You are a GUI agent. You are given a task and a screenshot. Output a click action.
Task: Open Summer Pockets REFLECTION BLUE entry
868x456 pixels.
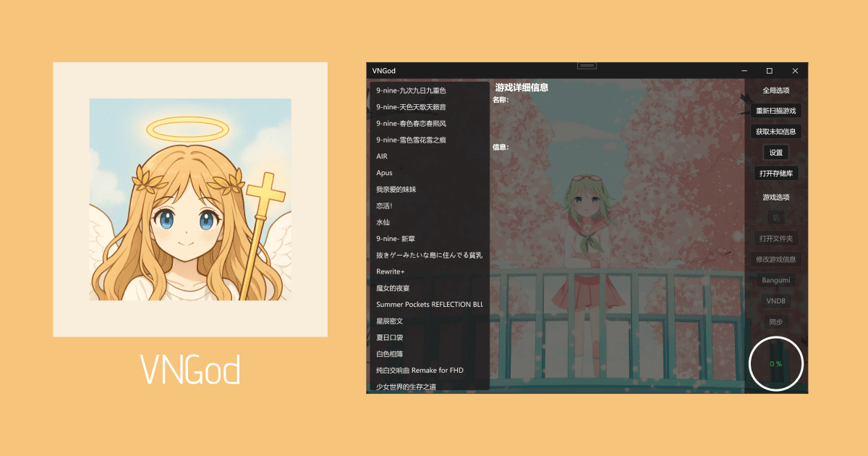tap(430, 304)
